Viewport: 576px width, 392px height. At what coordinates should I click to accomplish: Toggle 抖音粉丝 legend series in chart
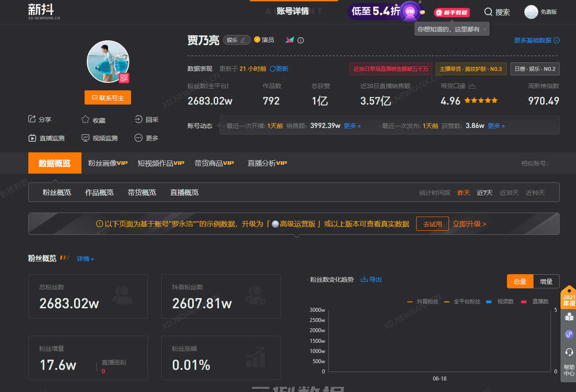click(x=423, y=301)
